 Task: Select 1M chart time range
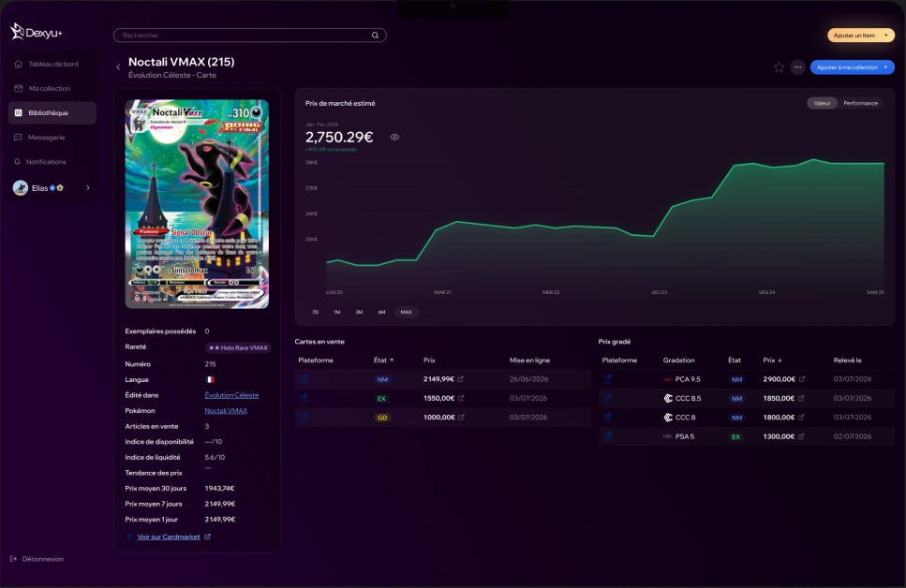(x=337, y=312)
